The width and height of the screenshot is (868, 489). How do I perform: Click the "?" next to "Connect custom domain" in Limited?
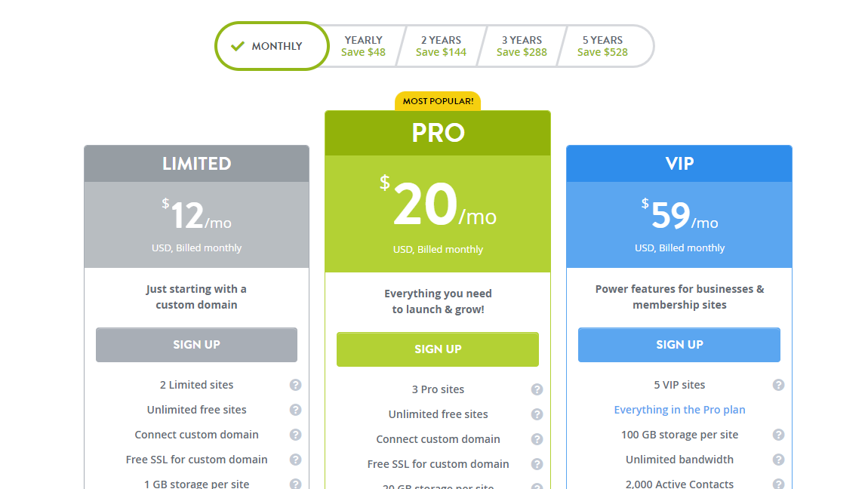point(296,435)
